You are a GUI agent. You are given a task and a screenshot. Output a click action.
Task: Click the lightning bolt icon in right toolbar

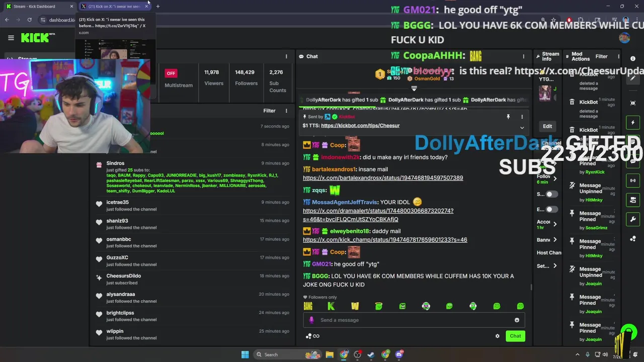[633, 123]
